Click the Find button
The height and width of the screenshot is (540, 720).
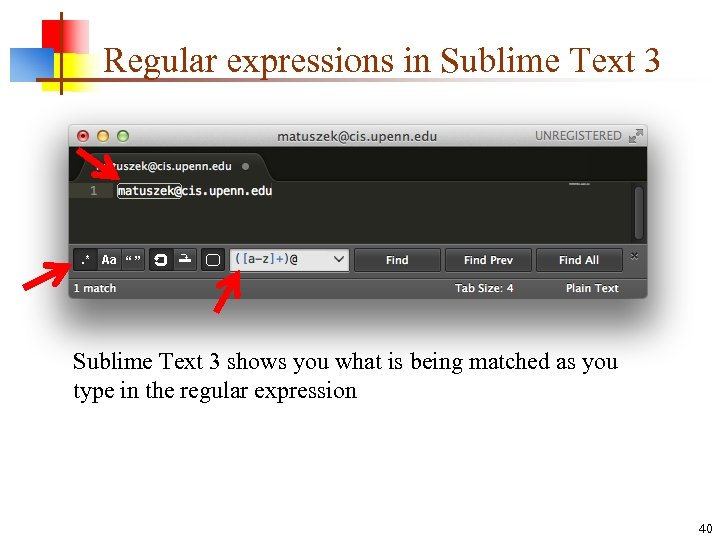(x=397, y=260)
